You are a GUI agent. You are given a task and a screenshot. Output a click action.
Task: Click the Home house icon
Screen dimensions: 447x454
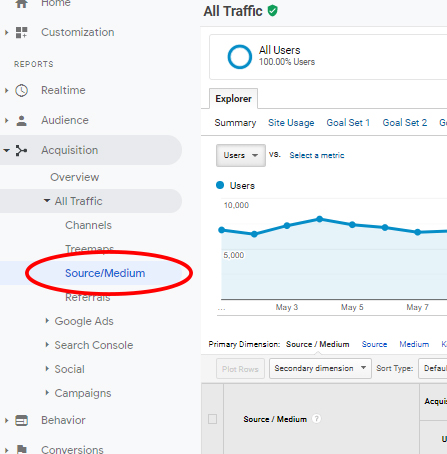(x=22, y=4)
